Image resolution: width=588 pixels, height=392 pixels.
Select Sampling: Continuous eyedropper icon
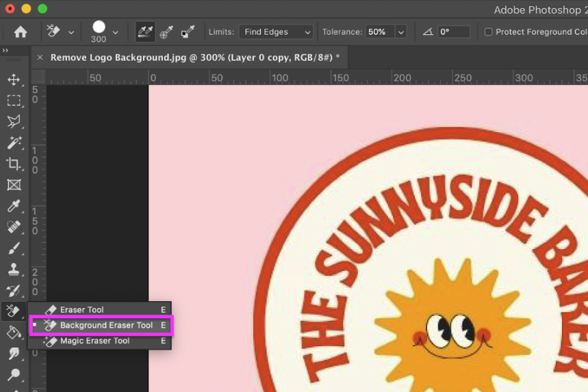tap(145, 32)
